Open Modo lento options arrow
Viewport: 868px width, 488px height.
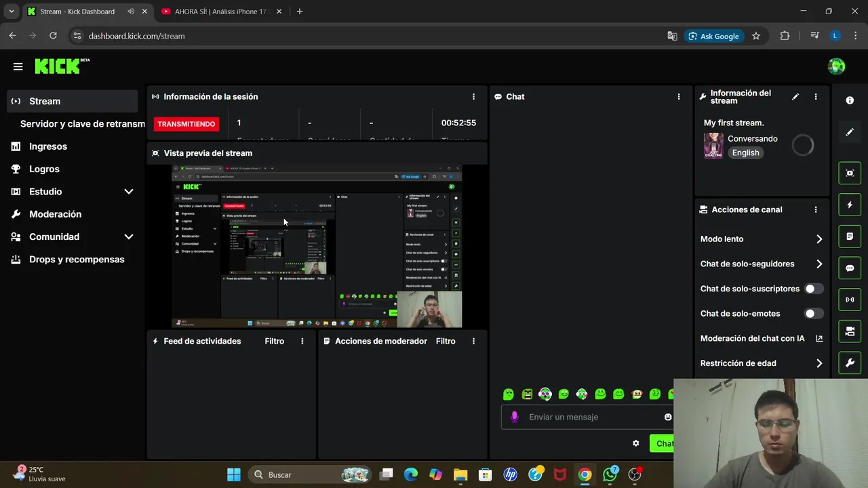pos(819,239)
